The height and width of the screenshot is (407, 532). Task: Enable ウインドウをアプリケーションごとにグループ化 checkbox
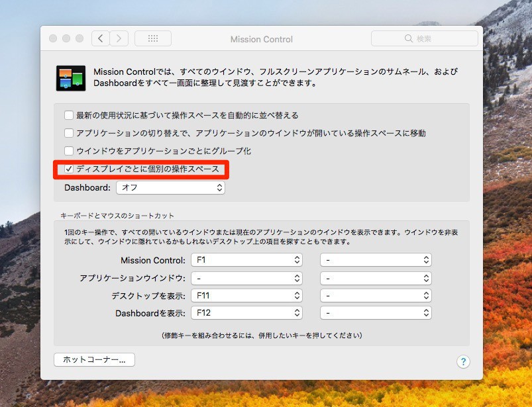coord(69,151)
